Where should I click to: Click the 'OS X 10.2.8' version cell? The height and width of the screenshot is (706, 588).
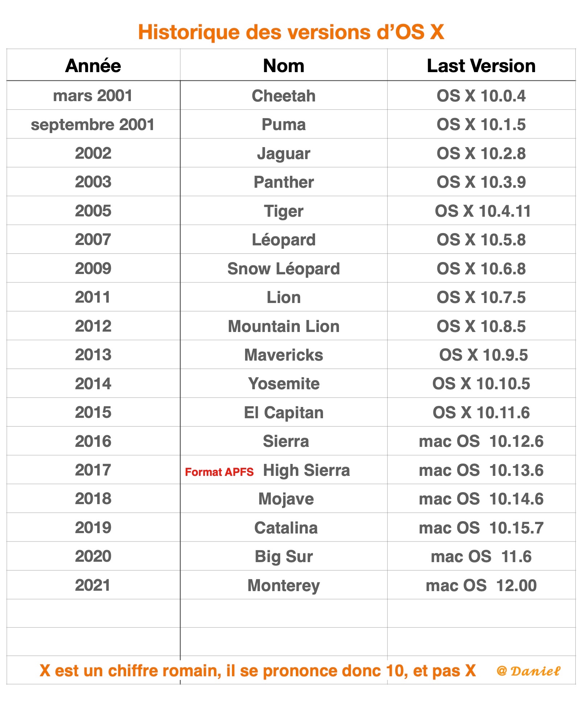481,153
